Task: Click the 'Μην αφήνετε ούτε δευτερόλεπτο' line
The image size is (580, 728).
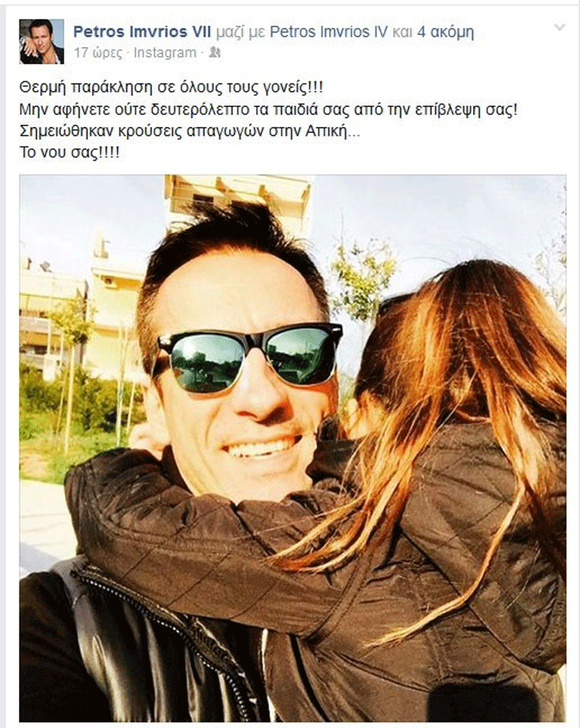Action: point(268,109)
